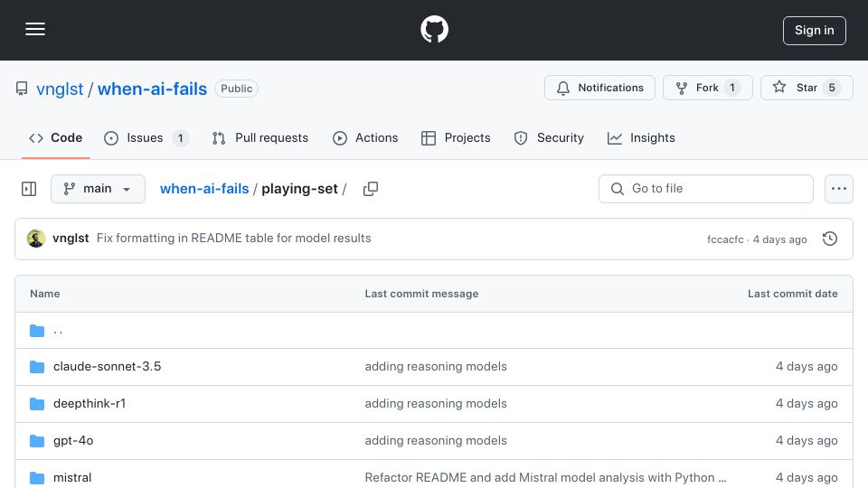
Task: View commit history clock icon
Action: [830, 239]
